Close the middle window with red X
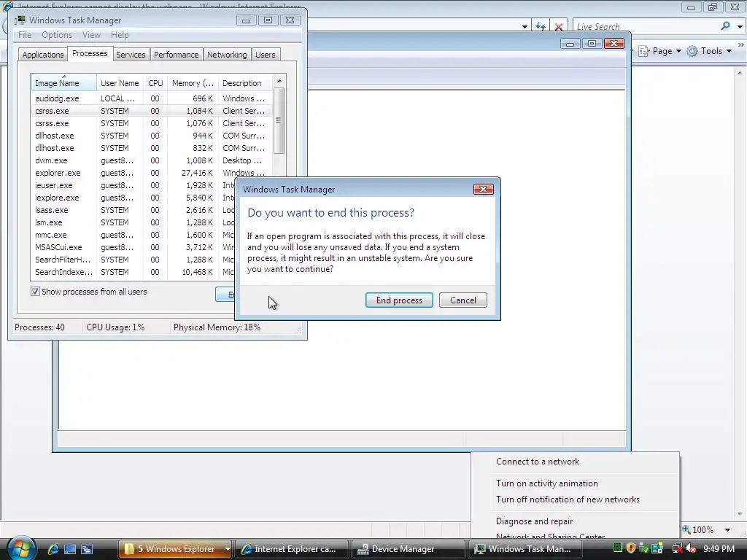This screenshot has height=560, width=747. 614,43
